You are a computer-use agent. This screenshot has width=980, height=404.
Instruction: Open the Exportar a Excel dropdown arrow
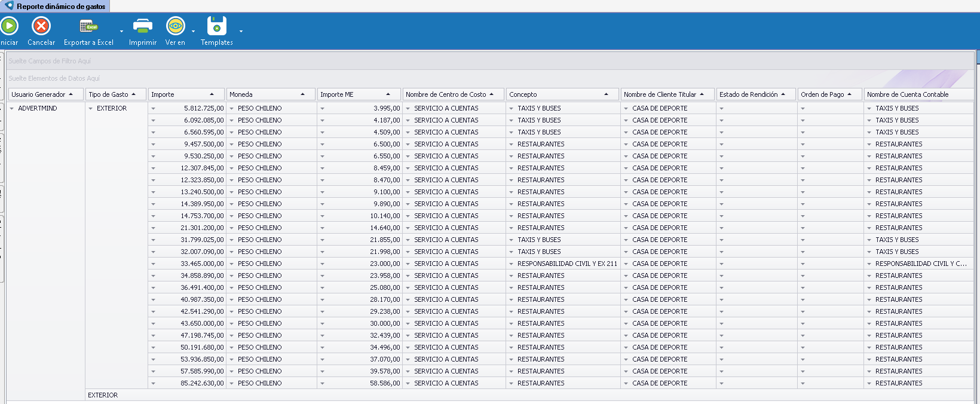tap(121, 31)
